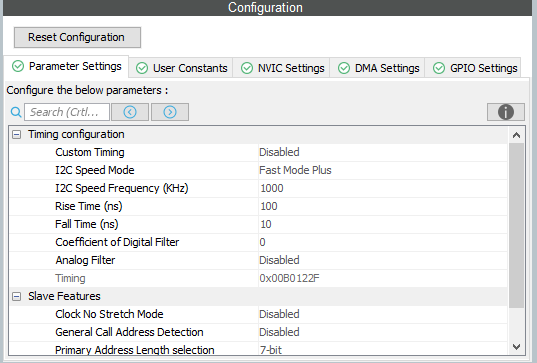This screenshot has width=537, height=363.
Task: Click the green check on GPIO Settings
Action: pos(439,68)
